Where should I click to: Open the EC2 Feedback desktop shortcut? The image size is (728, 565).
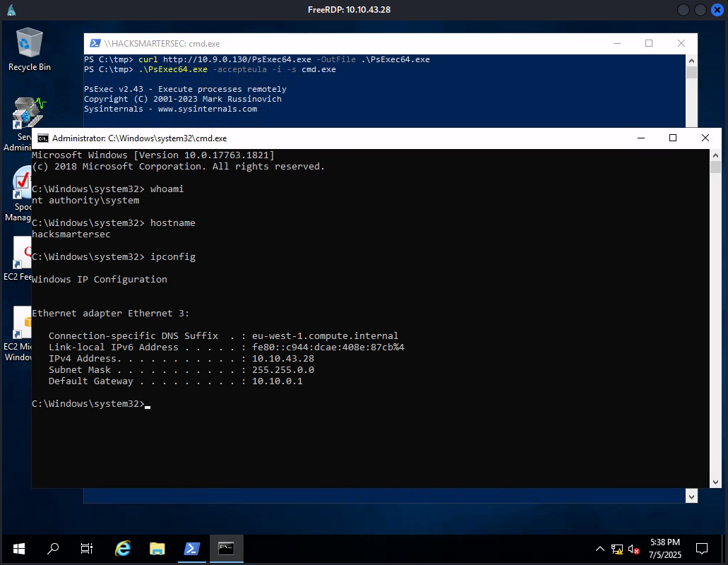click(x=17, y=258)
